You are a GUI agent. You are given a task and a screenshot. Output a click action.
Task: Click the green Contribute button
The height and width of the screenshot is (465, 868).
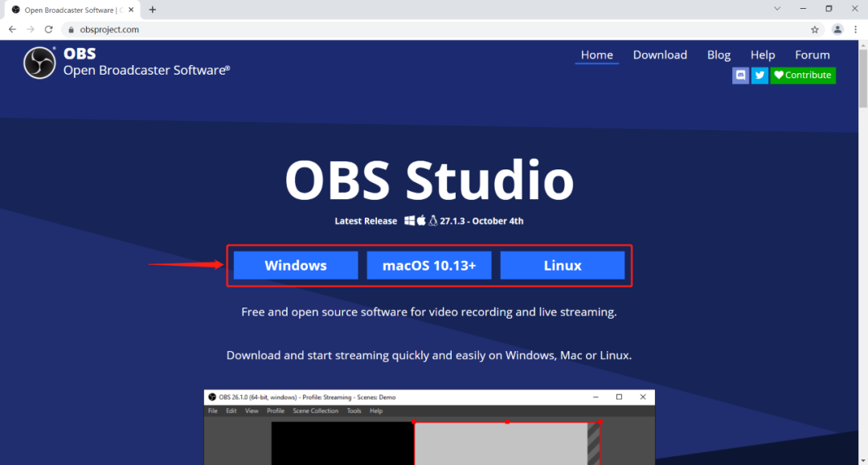pyautogui.click(x=803, y=75)
